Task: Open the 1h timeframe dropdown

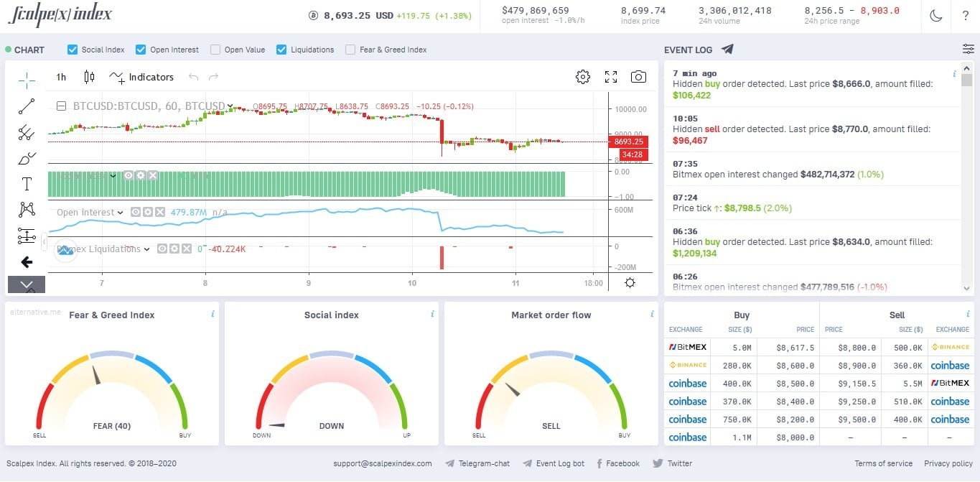Action: coord(61,77)
